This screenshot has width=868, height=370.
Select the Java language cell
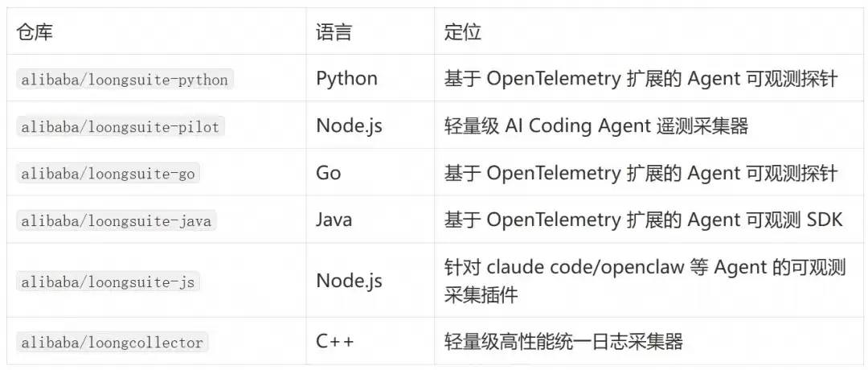tap(334, 220)
